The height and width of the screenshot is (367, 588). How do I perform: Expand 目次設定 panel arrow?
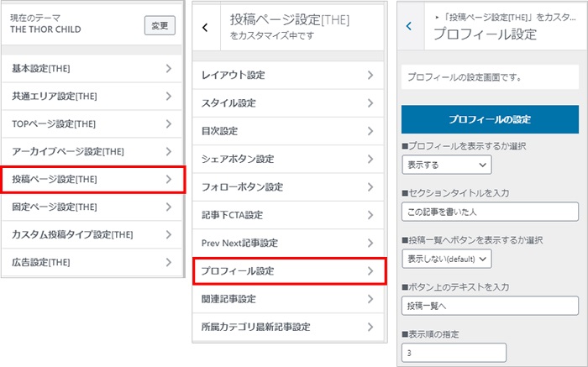click(x=370, y=131)
